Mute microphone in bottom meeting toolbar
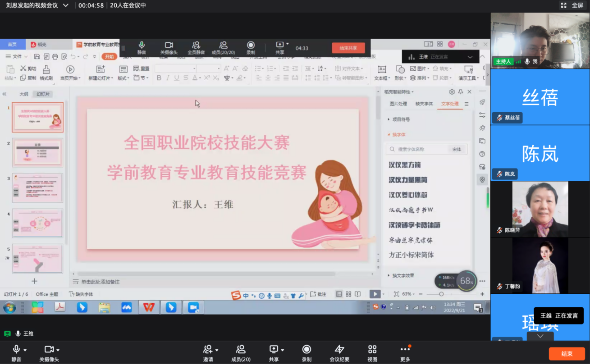Screen dimensions: 590x364 coord(16,352)
